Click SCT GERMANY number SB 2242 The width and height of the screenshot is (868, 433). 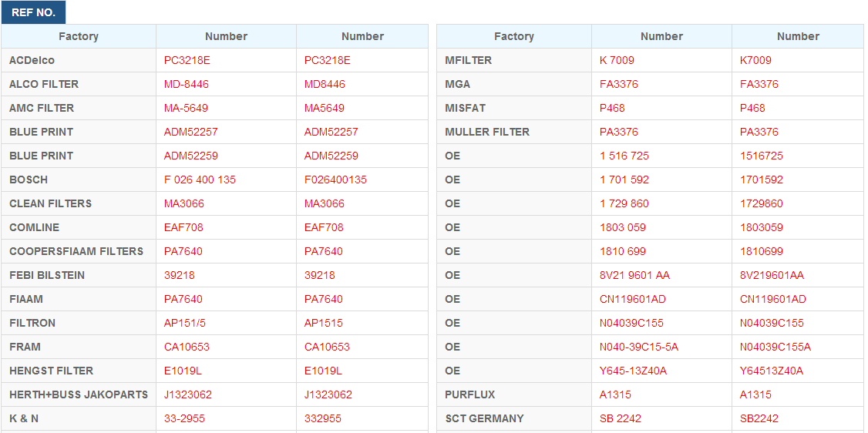(x=620, y=418)
